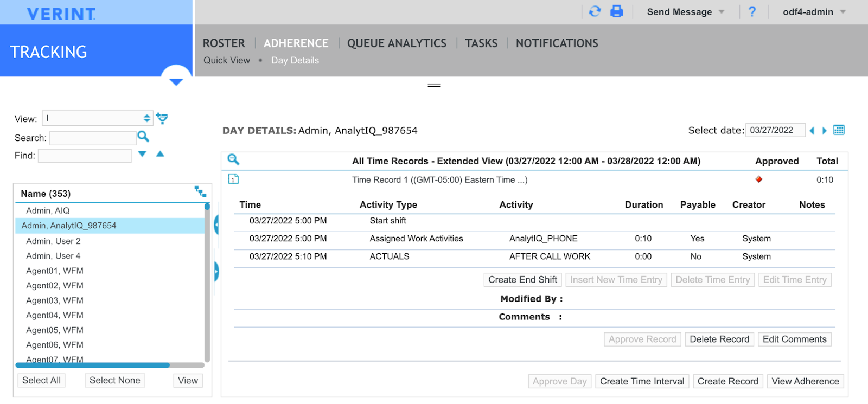Open the View combo box
This screenshot has width=868, height=404.
click(x=98, y=118)
